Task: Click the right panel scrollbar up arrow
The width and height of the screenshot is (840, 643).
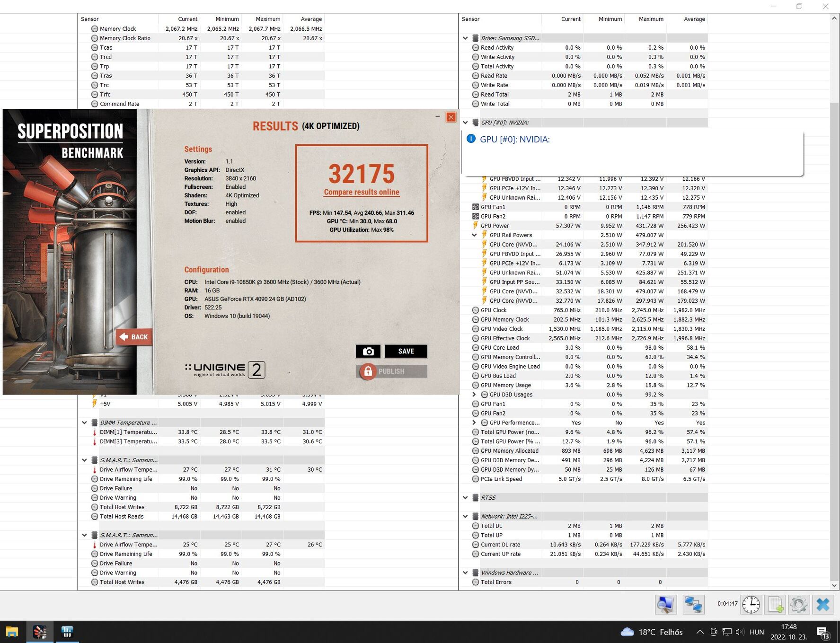Action: coord(834,18)
